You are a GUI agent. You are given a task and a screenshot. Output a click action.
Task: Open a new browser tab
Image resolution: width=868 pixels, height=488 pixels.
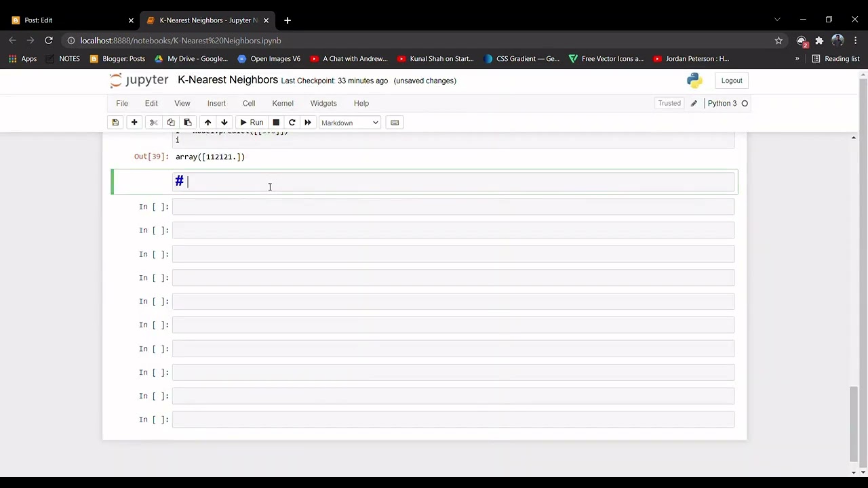288,20
